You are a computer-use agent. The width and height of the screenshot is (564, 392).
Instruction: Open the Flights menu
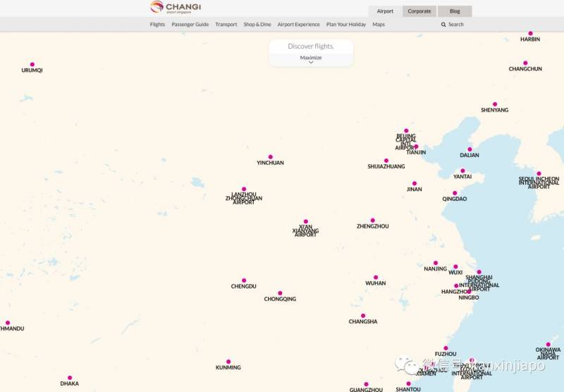pos(157,25)
